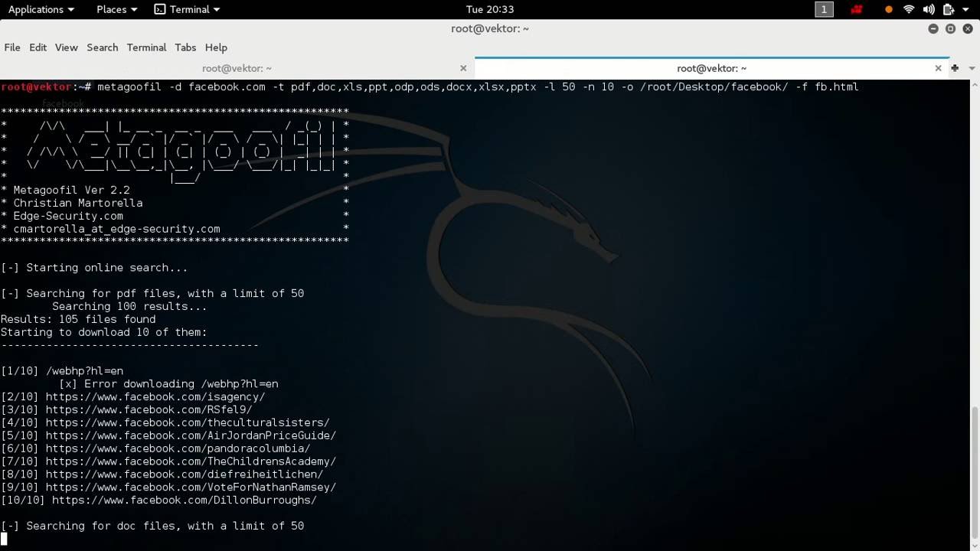Open the View menu
Image resolution: width=980 pixels, height=551 pixels.
click(x=66, y=47)
